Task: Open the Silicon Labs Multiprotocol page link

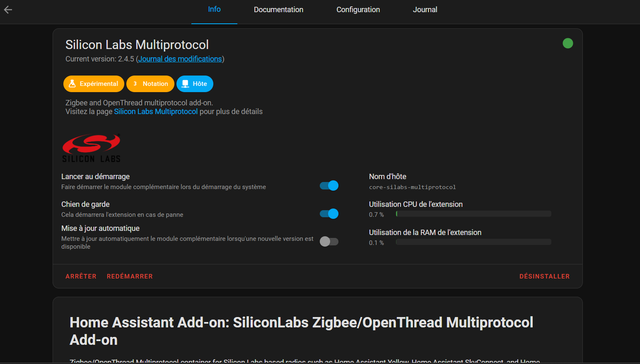Action: pos(156,111)
